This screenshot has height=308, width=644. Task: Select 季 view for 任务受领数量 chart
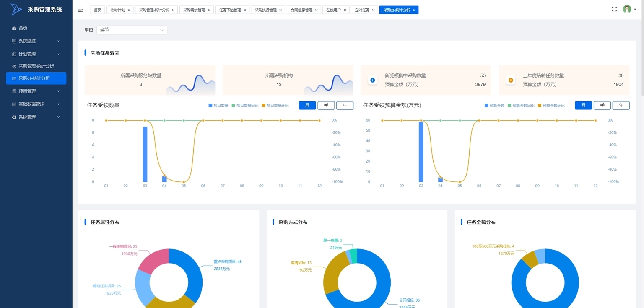click(x=326, y=106)
